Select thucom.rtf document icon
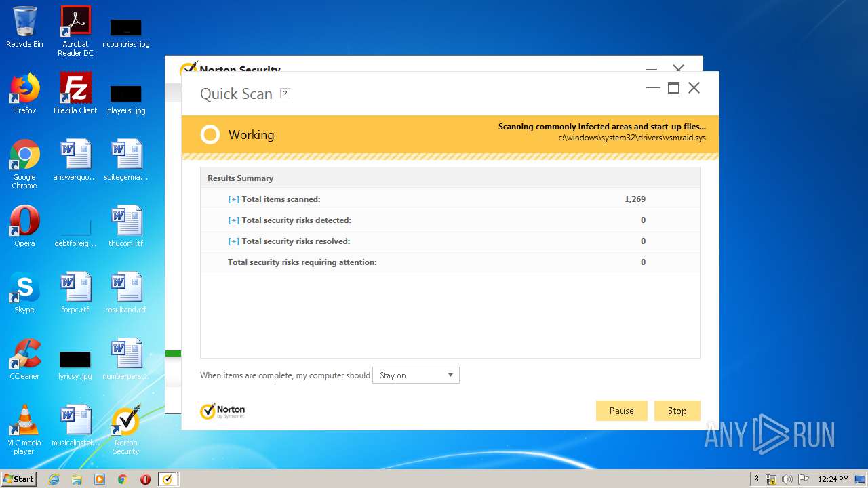 126,226
